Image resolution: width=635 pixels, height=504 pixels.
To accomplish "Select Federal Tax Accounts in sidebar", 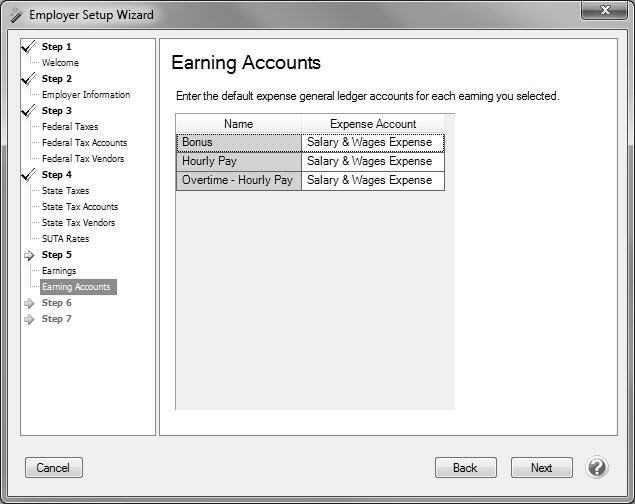I will coord(84,143).
